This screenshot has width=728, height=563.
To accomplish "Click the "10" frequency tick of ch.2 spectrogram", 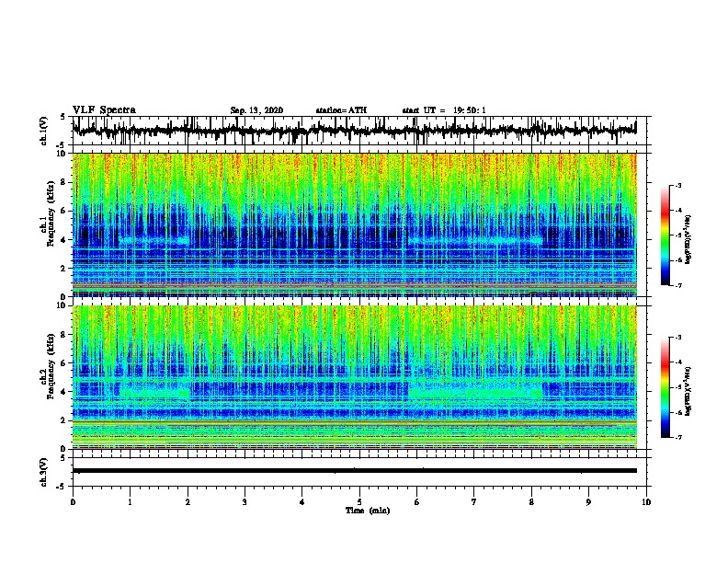I will (x=63, y=305).
